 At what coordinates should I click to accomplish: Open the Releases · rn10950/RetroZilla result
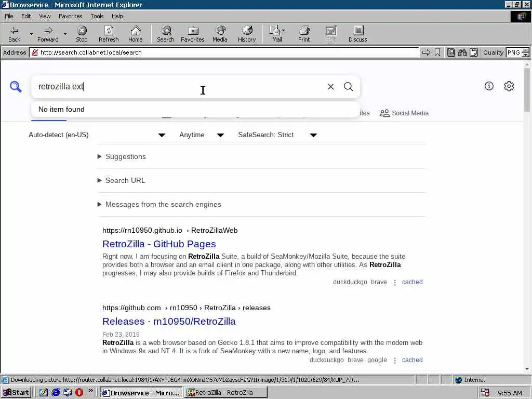click(x=169, y=321)
